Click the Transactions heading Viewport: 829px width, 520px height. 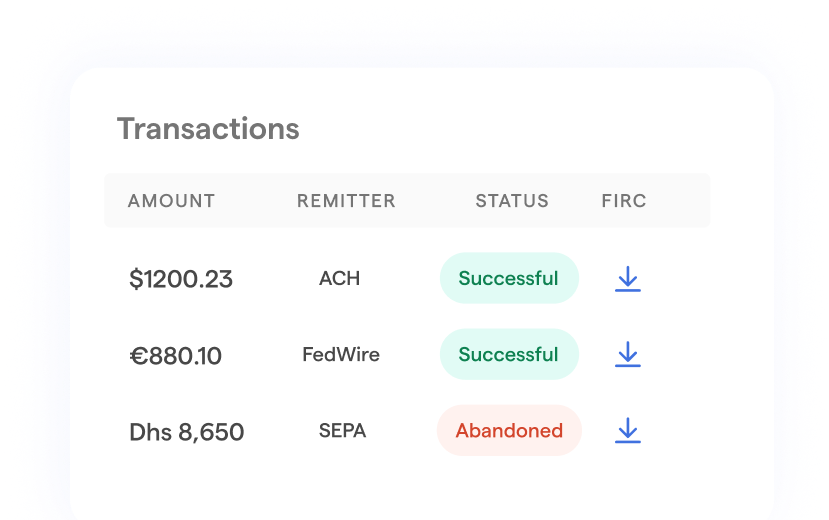[x=208, y=129]
